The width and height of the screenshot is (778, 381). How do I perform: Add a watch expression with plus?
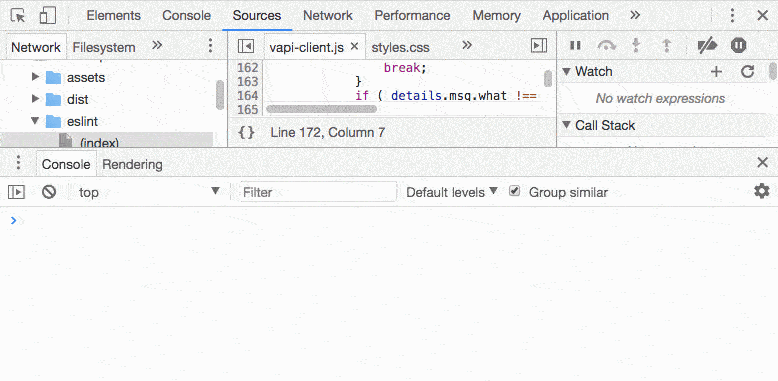(x=716, y=72)
